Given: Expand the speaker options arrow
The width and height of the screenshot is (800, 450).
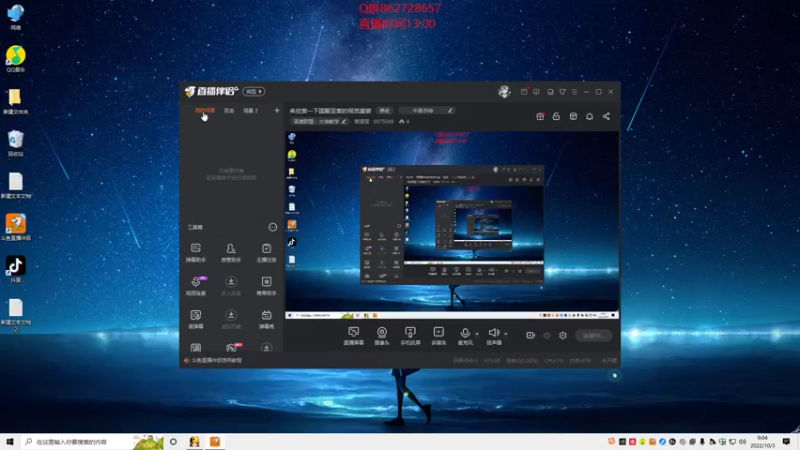Looking at the screenshot, I should tap(506, 334).
